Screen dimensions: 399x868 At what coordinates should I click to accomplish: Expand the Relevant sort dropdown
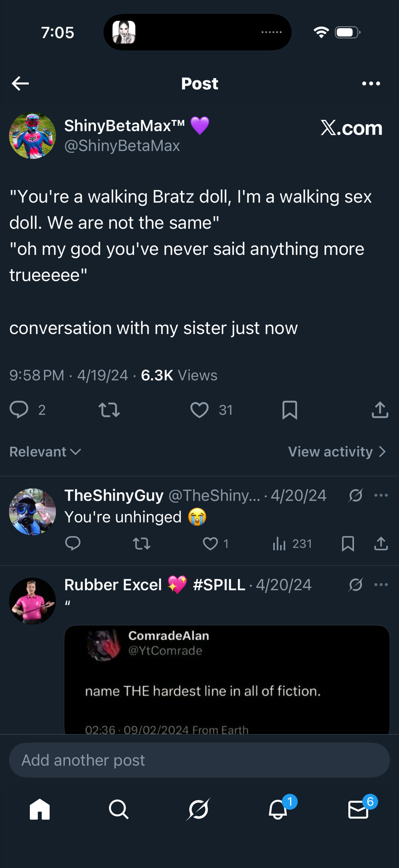coord(45,452)
